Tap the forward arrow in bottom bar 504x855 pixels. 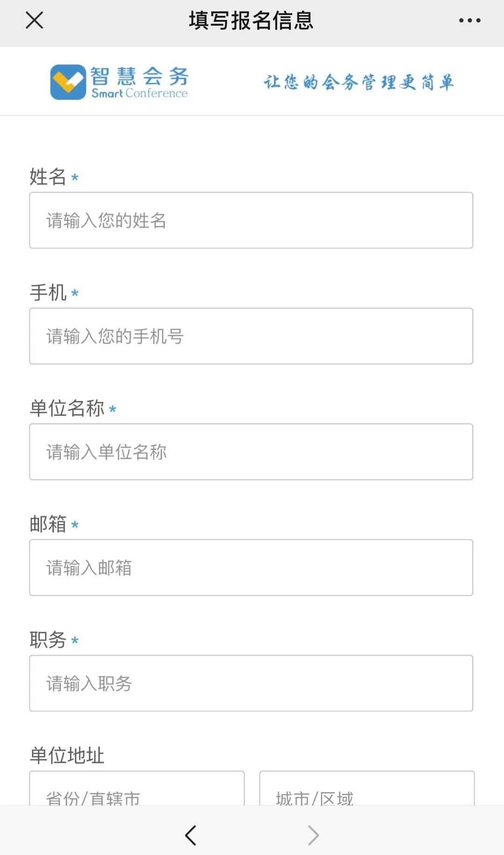[314, 835]
